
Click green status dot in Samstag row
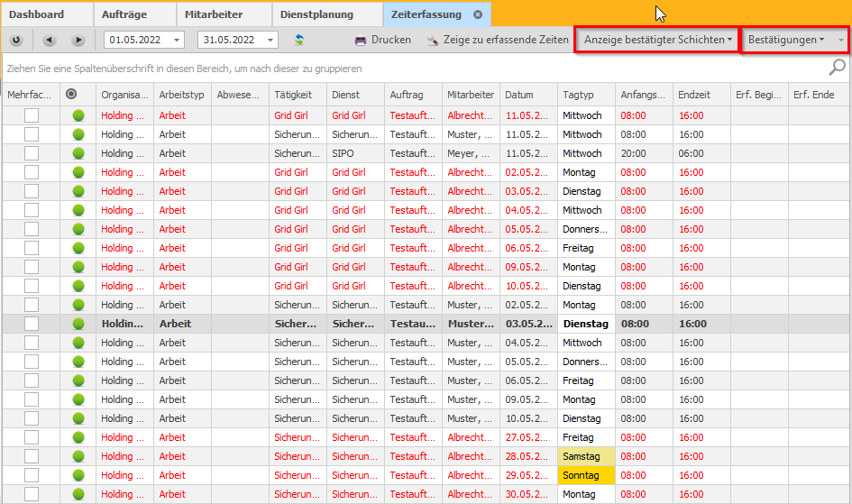pyautogui.click(x=78, y=456)
